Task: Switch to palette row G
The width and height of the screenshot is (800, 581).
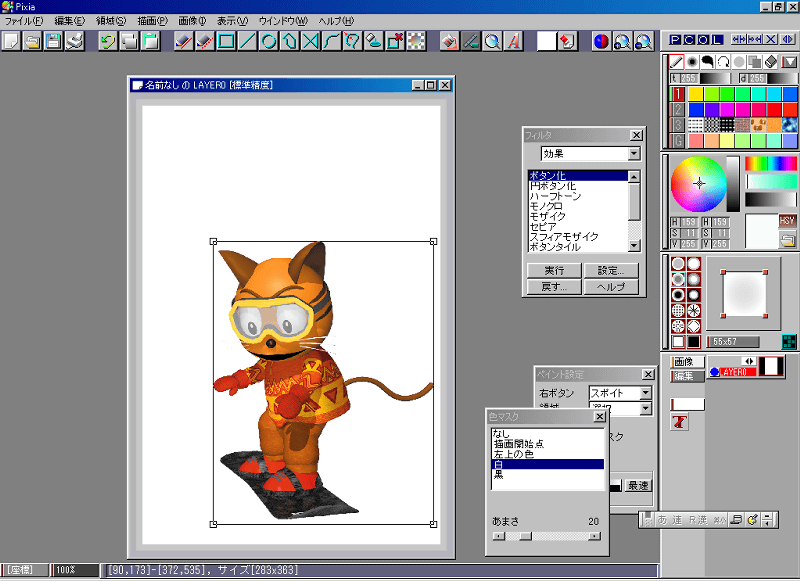Action: pyautogui.click(x=678, y=140)
